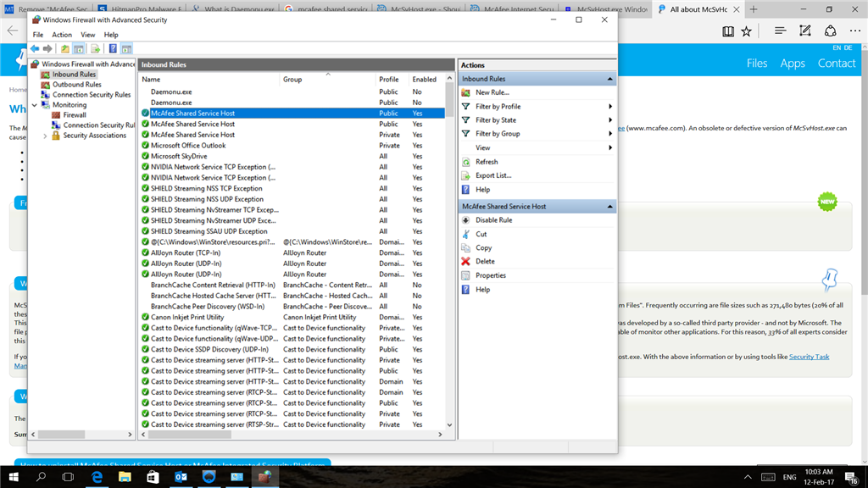The width and height of the screenshot is (868, 488).
Task: Open Outlook from taskbar
Action: click(181, 476)
